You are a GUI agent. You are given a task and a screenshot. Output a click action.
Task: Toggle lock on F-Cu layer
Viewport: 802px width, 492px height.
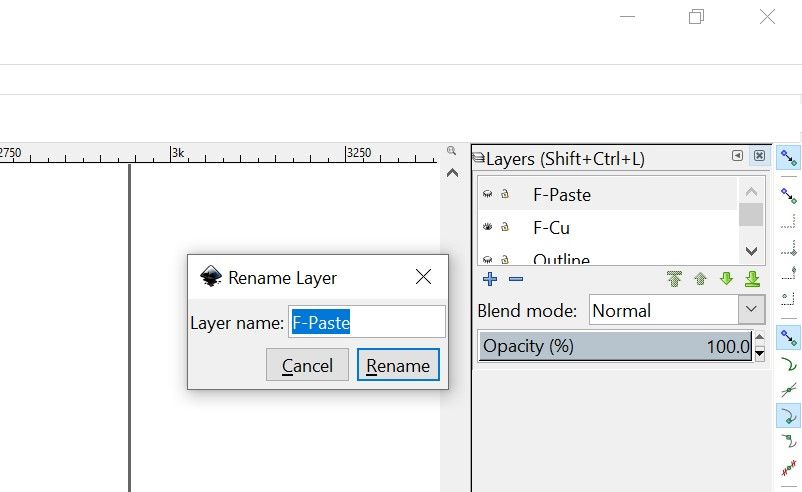coord(505,227)
